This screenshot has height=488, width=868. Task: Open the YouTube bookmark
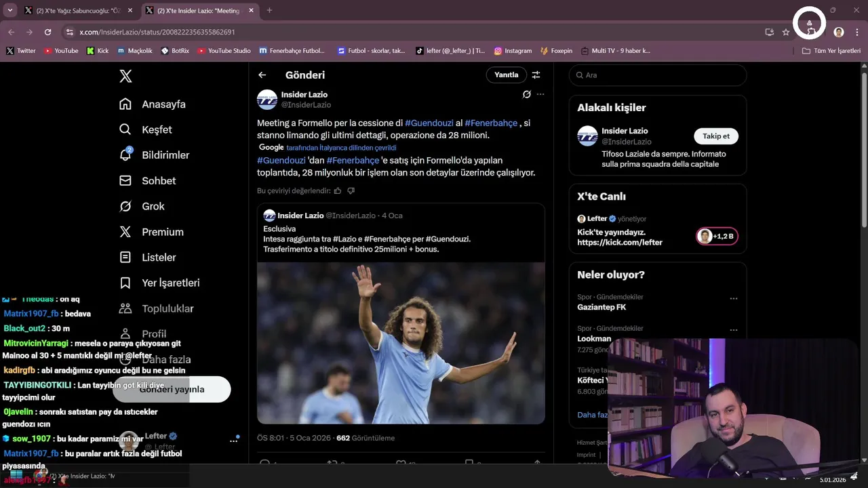point(61,51)
